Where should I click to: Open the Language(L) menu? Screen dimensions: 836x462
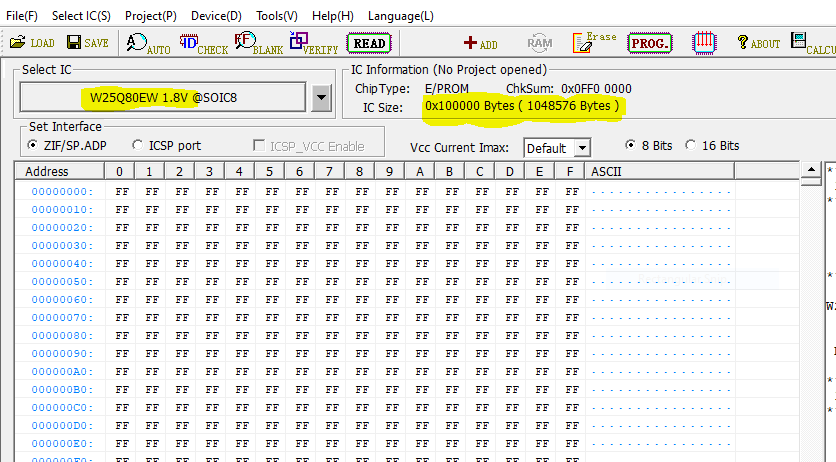(x=401, y=16)
